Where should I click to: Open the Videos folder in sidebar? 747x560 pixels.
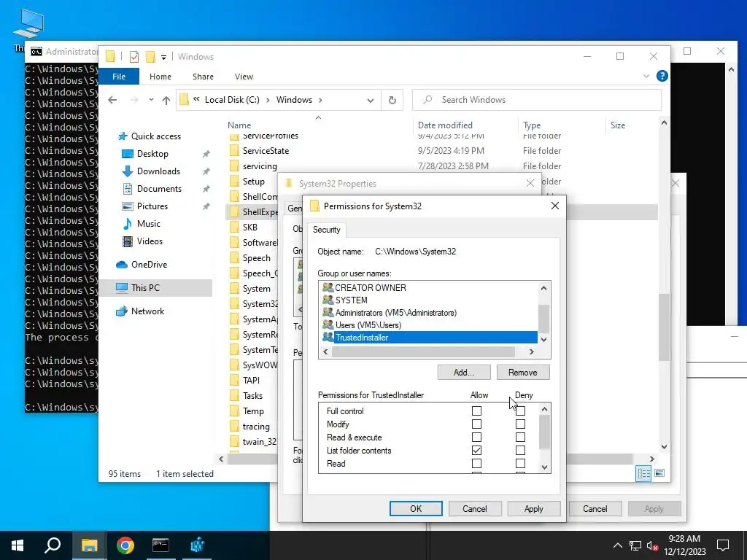click(x=150, y=241)
